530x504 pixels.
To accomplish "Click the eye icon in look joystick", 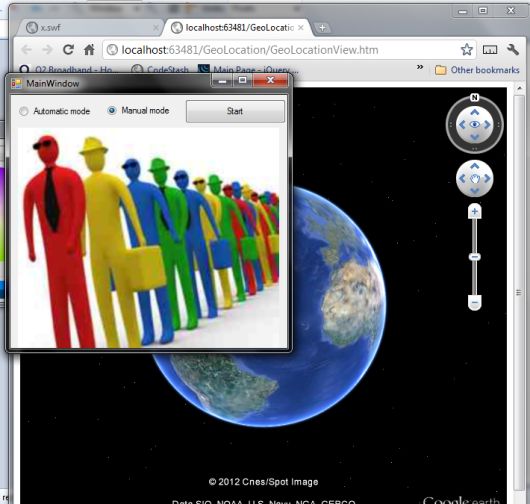I will [x=475, y=125].
